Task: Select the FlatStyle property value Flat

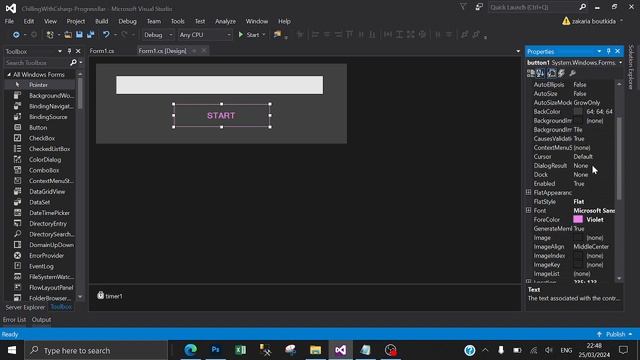Action: 579,202
